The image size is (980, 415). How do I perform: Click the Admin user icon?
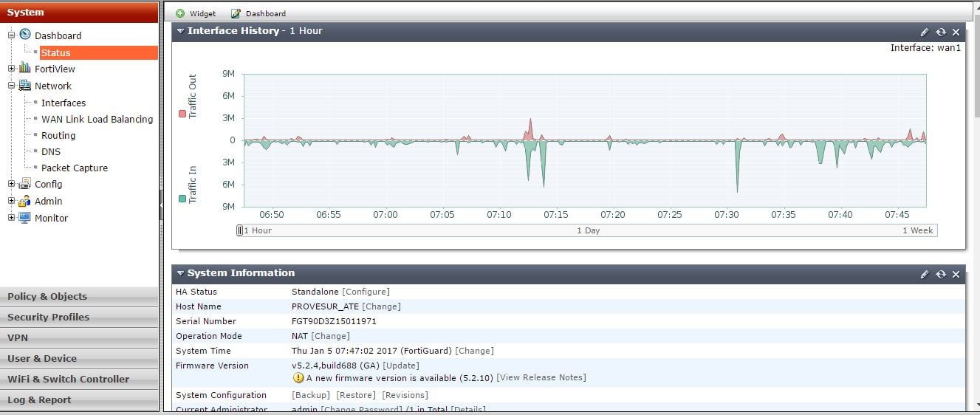25,200
